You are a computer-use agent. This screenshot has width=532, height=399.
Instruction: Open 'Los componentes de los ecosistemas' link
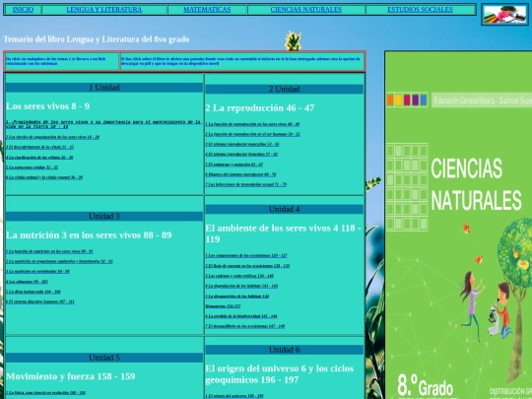tap(246, 255)
